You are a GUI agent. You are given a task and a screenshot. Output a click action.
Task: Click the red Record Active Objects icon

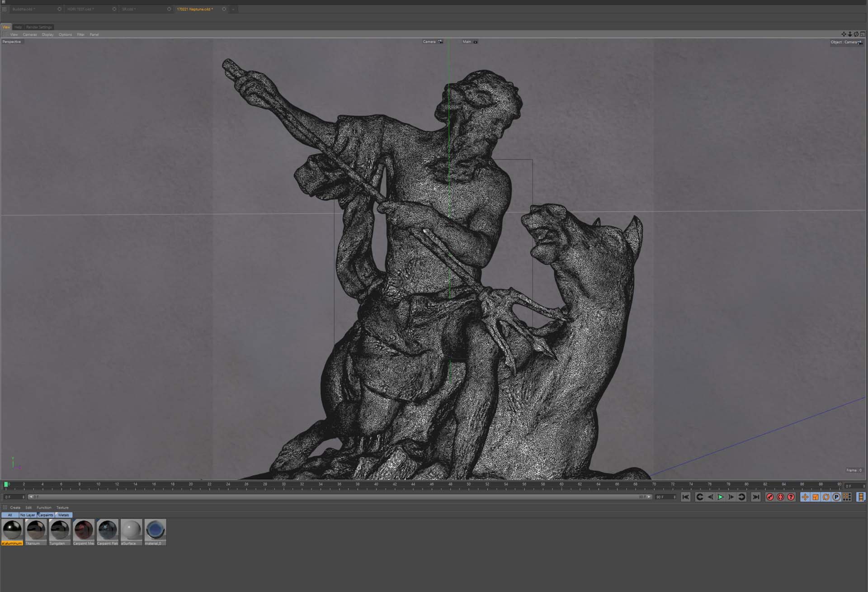point(770,497)
